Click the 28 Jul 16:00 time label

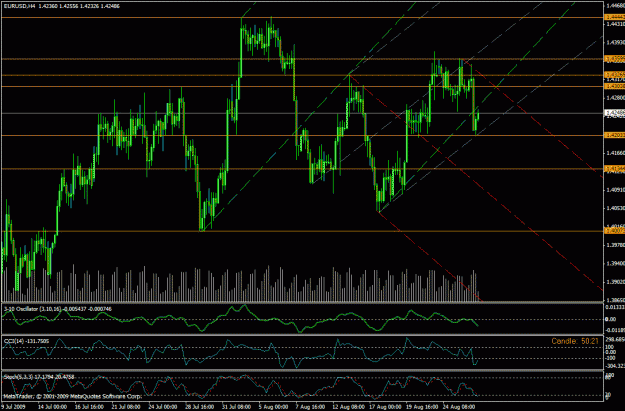click(199, 407)
